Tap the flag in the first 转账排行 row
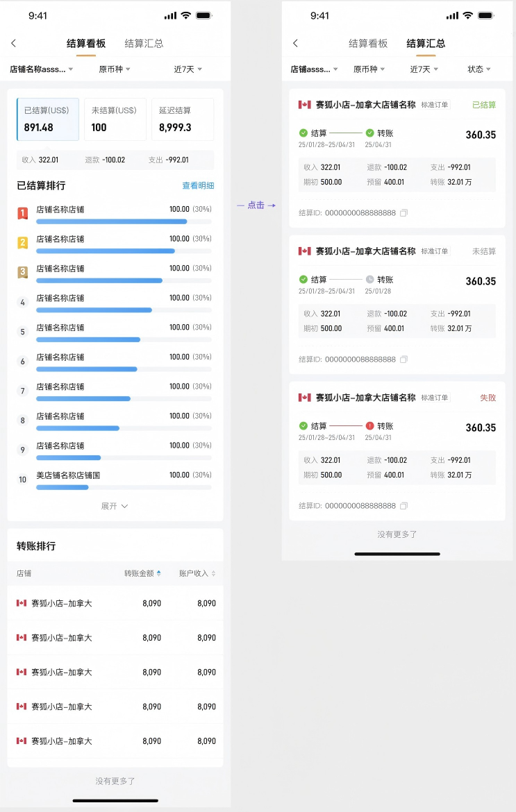Screen dimensions: 516x812 [x=22, y=603]
